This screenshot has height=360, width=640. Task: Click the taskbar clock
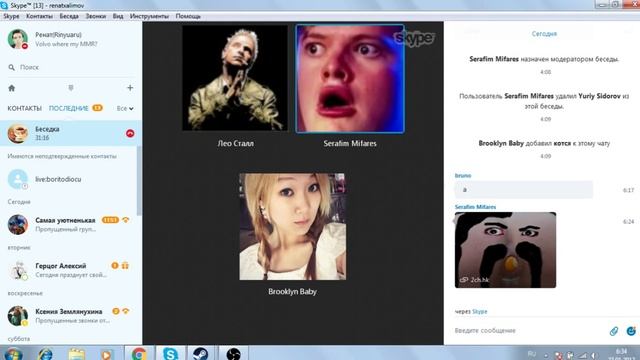coord(621,353)
